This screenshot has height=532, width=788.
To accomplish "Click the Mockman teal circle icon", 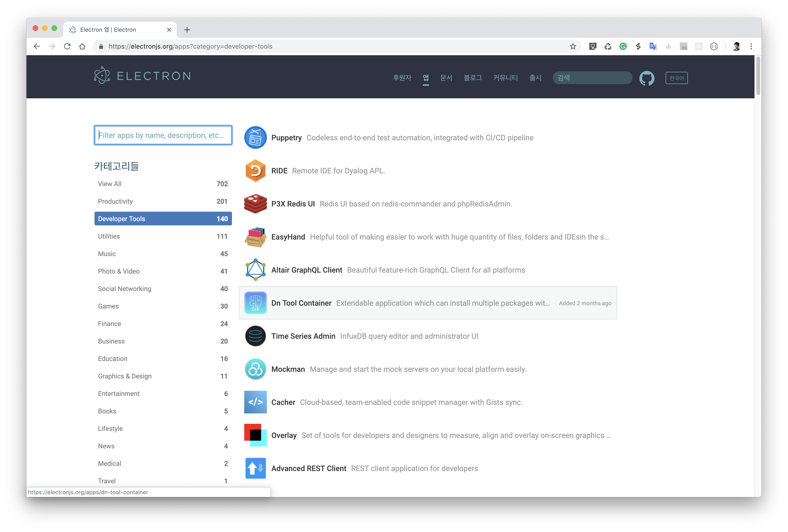I will point(255,369).
